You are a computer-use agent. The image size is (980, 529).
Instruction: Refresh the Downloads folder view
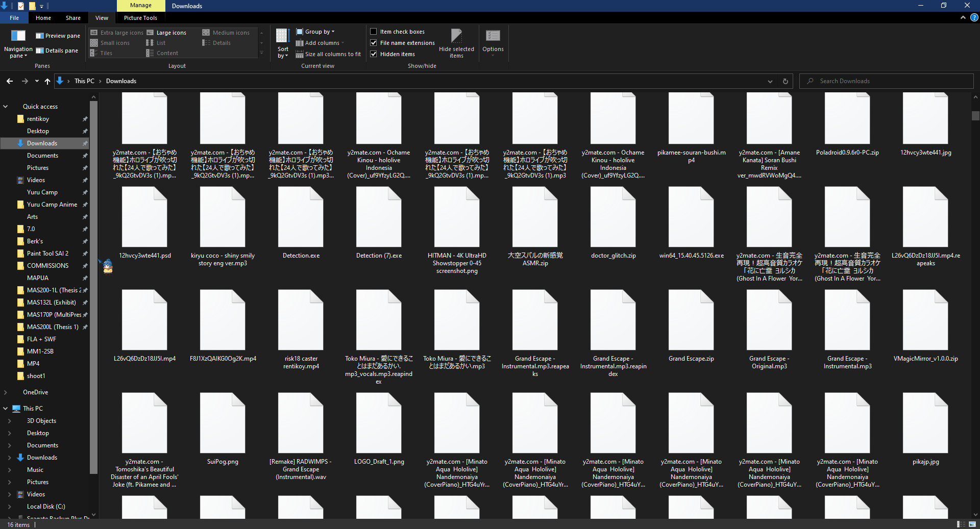785,81
